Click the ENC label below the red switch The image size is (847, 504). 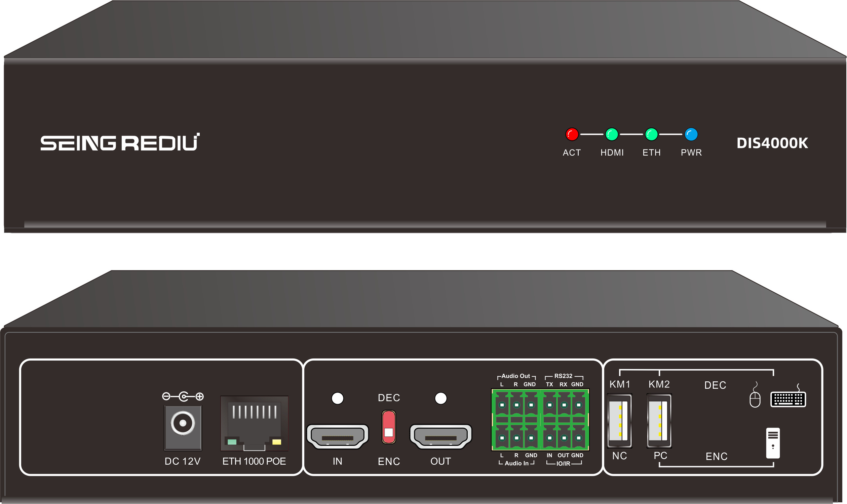(x=389, y=461)
